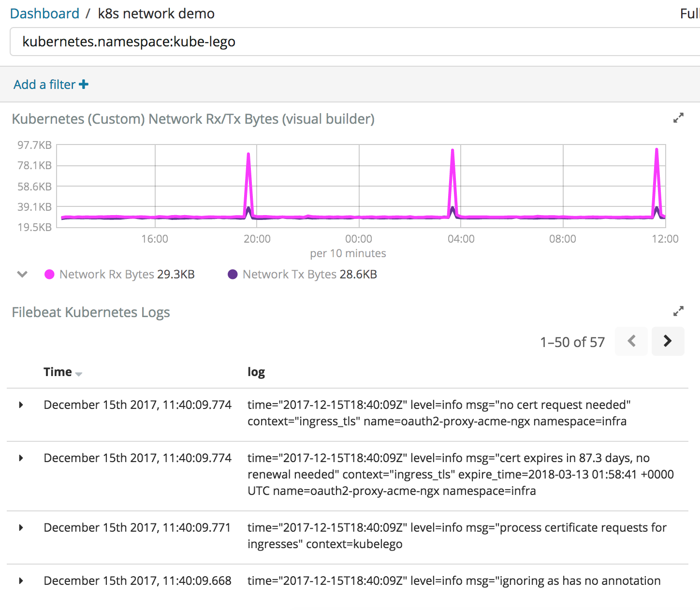The width and height of the screenshot is (700, 610).
Task: Expand Filebeat Kubernetes Logs panel to fullscreen
Action: pos(678,311)
